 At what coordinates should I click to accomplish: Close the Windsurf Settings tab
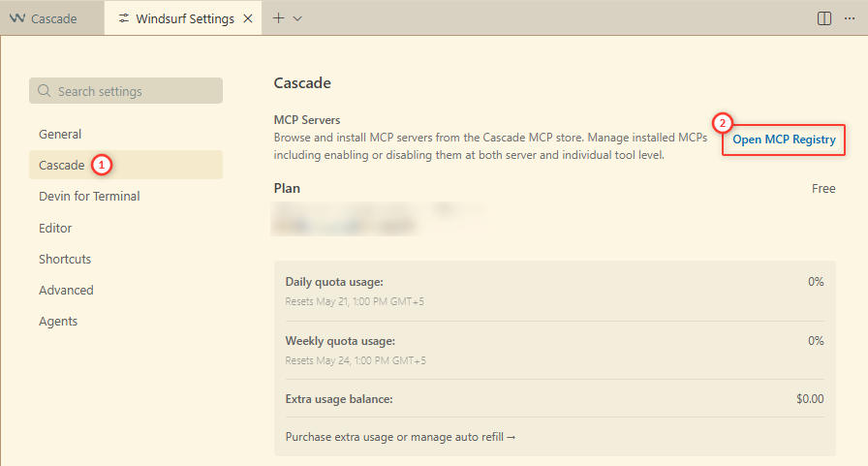pyautogui.click(x=248, y=18)
